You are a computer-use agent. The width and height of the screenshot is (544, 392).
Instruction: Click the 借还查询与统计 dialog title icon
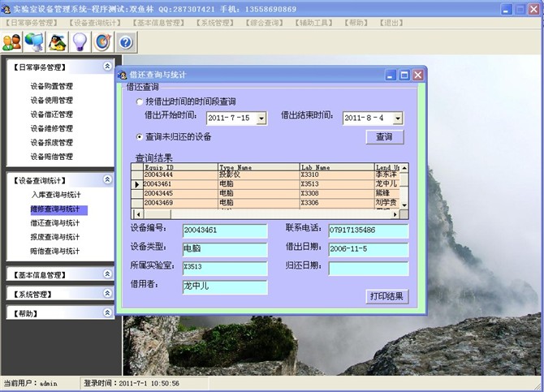[x=123, y=75]
